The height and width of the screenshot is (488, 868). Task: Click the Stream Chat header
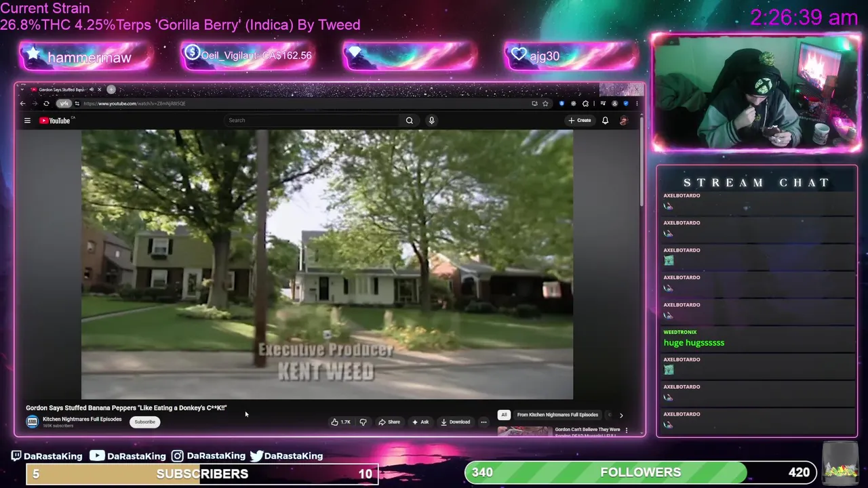tap(757, 183)
